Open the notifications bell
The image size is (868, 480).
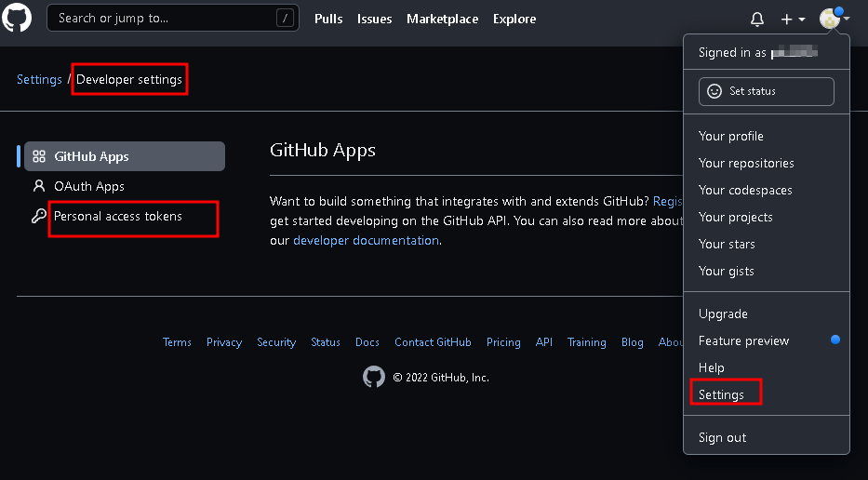click(x=756, y=20)
